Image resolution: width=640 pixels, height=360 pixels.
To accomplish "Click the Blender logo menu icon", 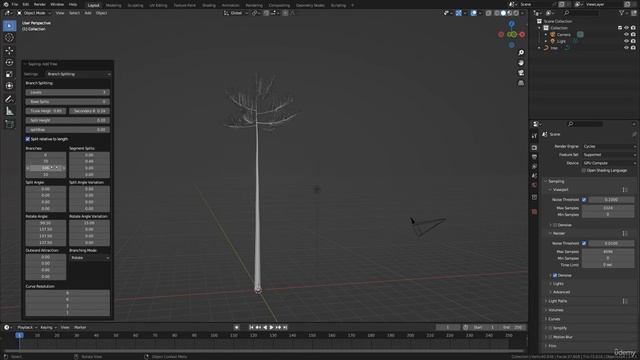I will coord(6,4).
